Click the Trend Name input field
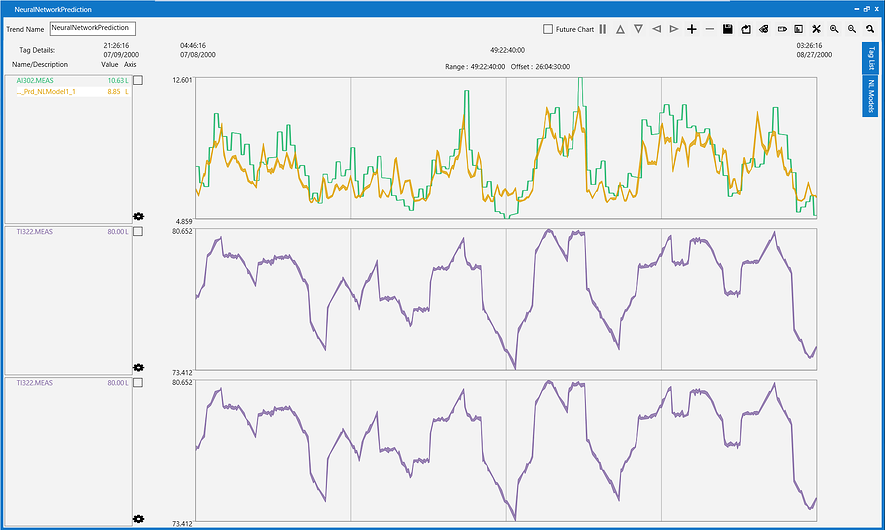This screenshot has width=885, height=530. click(92, 29)
